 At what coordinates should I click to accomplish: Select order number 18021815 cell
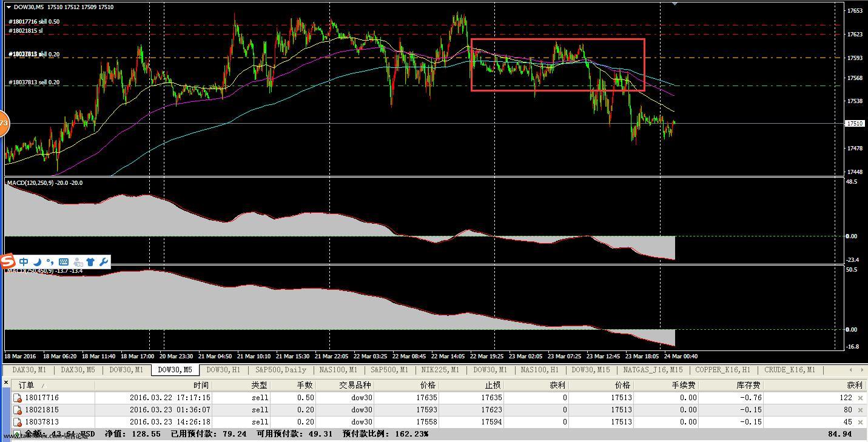42,410
